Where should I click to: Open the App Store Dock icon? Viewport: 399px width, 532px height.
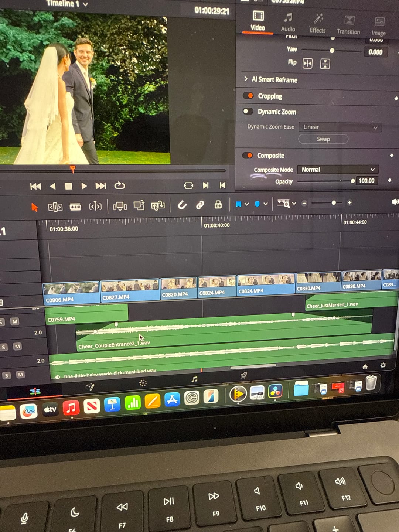point(172,399)
